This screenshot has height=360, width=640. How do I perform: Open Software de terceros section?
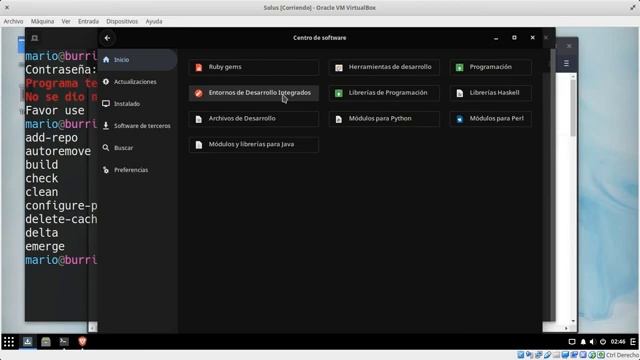pos(137,126)
